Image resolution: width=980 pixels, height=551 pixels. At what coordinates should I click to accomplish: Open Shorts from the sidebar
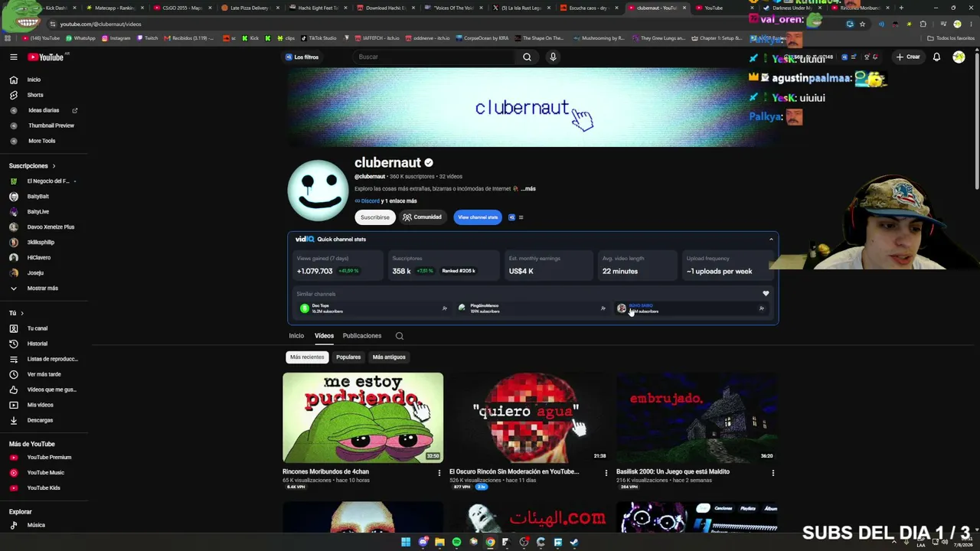click(35, 95)
